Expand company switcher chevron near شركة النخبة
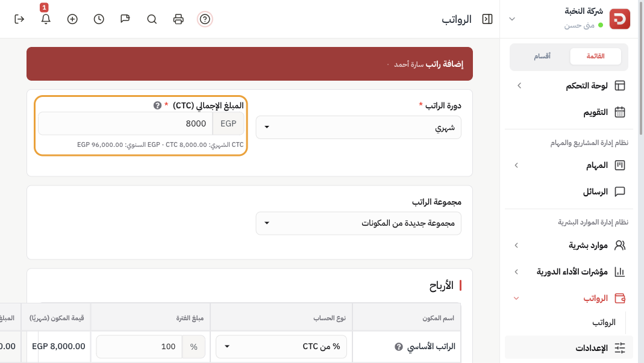Viewport: 644px width, 363px height. [512, 19]
